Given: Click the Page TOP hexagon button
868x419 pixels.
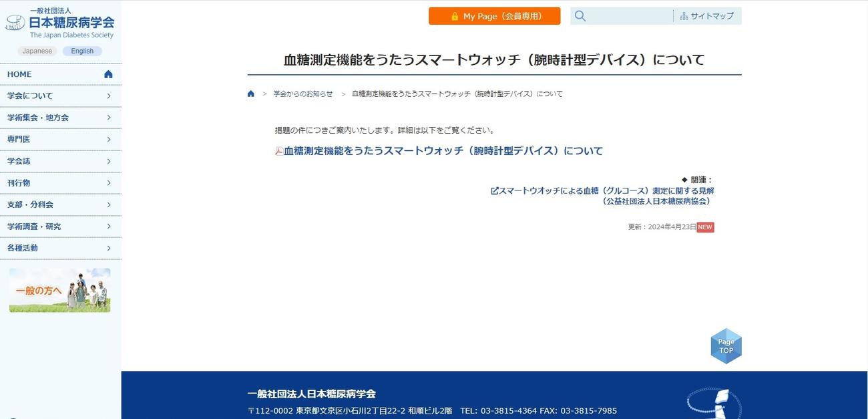Looking at the screenshot, I should pyautogui.click(x=726, y=345).
